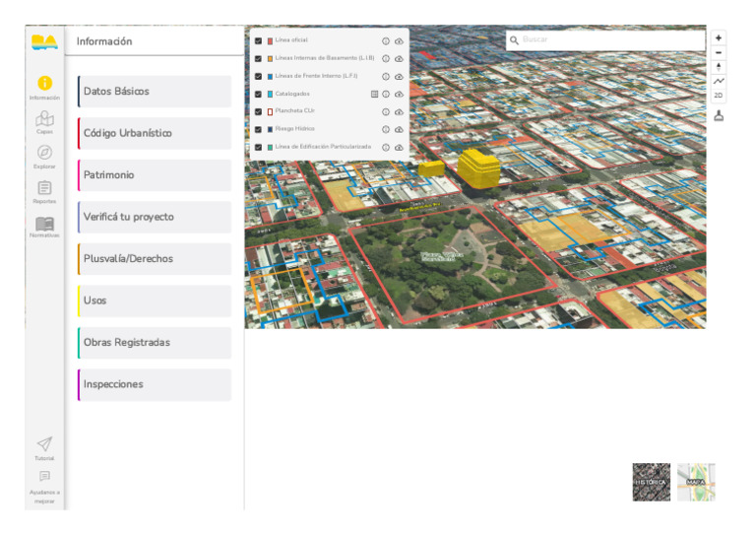The height and width of the screenshot is (535, 756).
Task: Expand the Datos Básicos section
Action: pyautogui.click(x=155, y=92)
